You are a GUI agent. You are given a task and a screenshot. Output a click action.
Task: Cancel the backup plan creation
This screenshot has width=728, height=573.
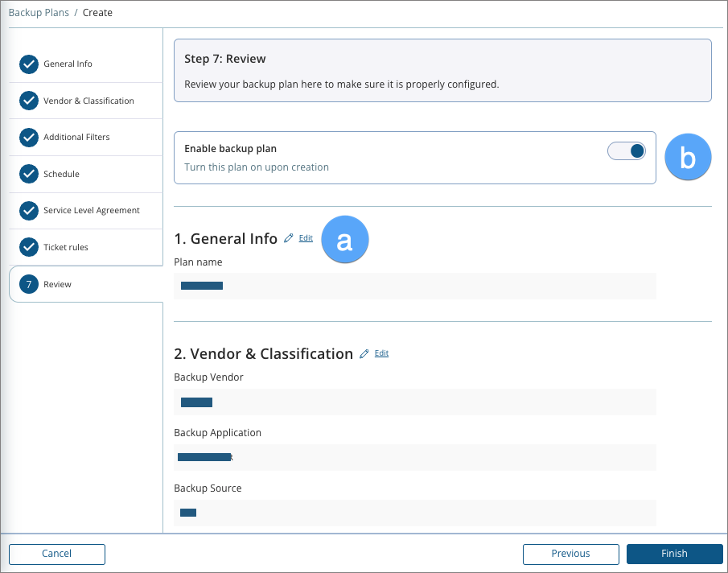coord(57,554)
